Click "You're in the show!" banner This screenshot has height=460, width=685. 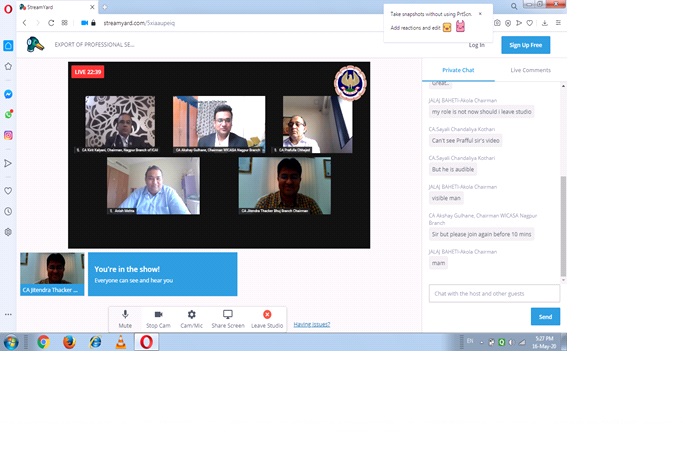coord(163,274)
